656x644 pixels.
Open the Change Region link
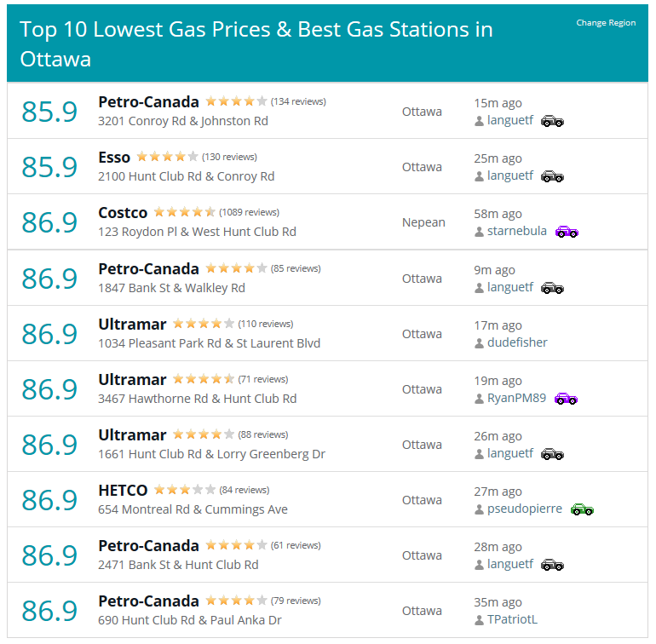(606, 23)
